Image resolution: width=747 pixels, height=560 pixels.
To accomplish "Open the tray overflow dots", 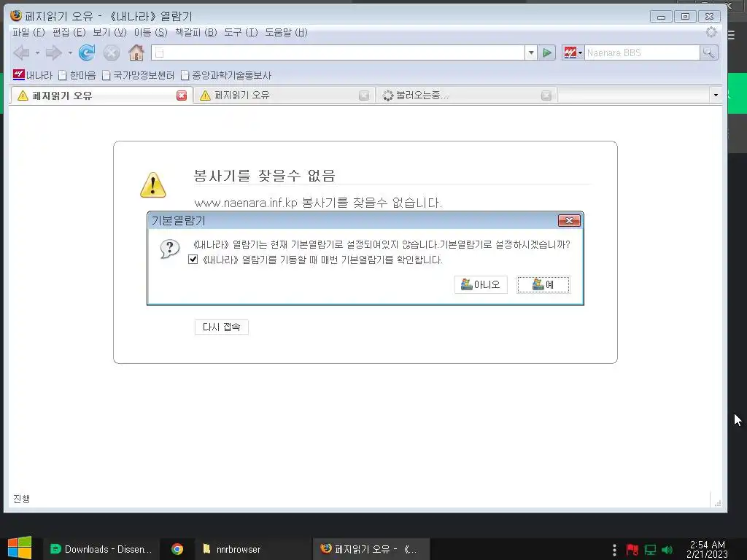I will [x=614, y=550].
